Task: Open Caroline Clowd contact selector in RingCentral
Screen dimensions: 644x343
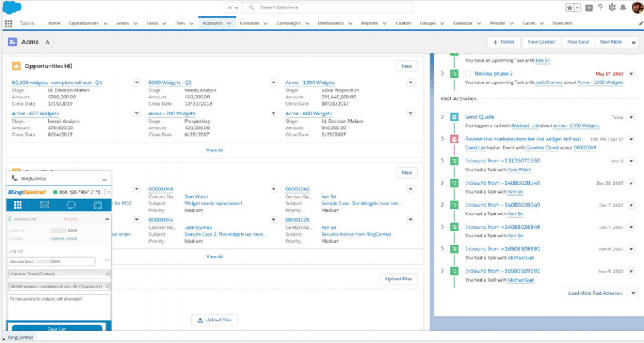Action: 59,274
